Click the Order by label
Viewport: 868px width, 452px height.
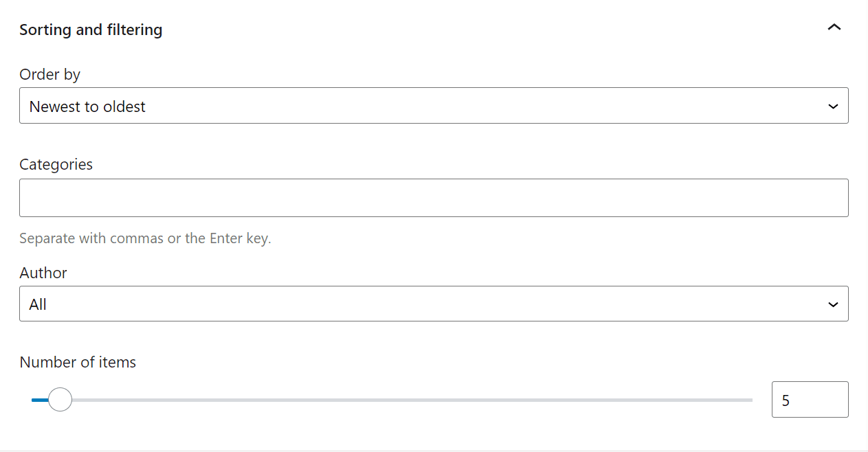49,74
